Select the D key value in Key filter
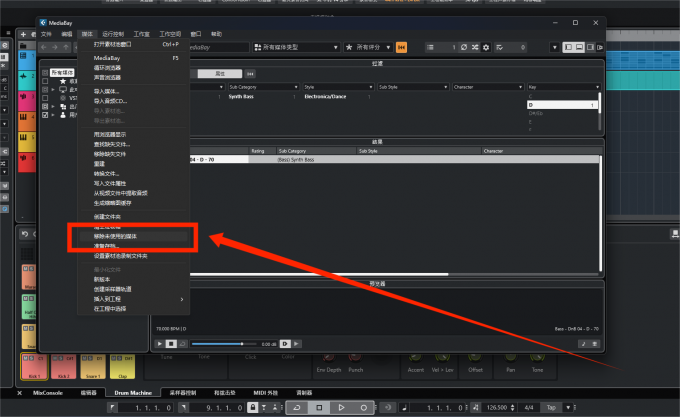Image resolution: width=680 pixels, height=417 pixels. click(x=562, y=105)
